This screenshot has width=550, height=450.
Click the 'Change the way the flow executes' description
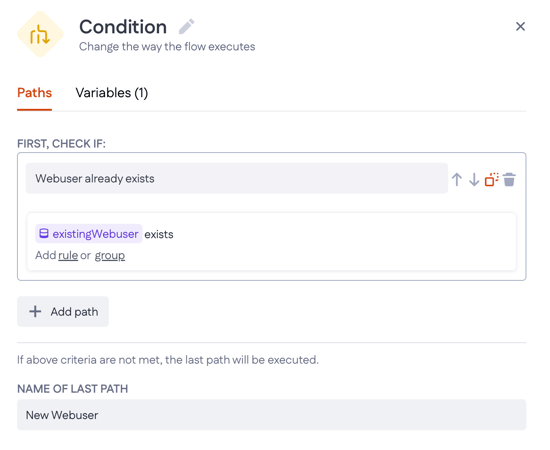click(167, 47)
